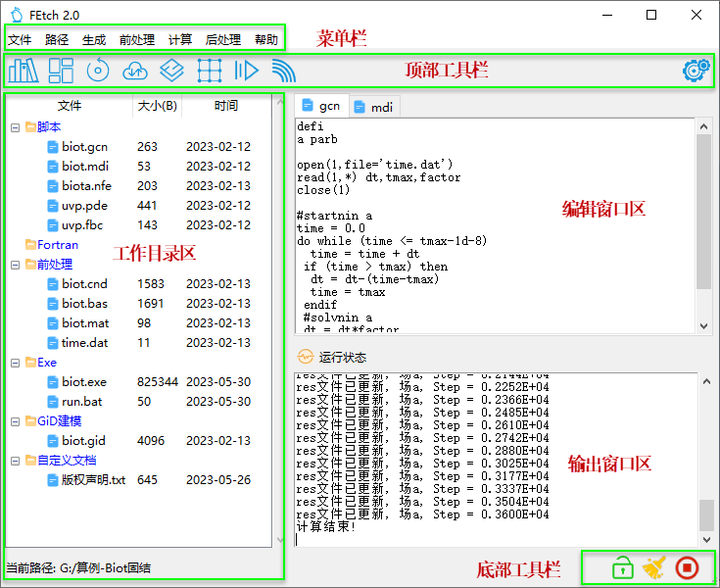The width and height of the screenshot is (720, 588).
Task: Click the output window scrollbar thumb
Action: click(x=706, y=515)
